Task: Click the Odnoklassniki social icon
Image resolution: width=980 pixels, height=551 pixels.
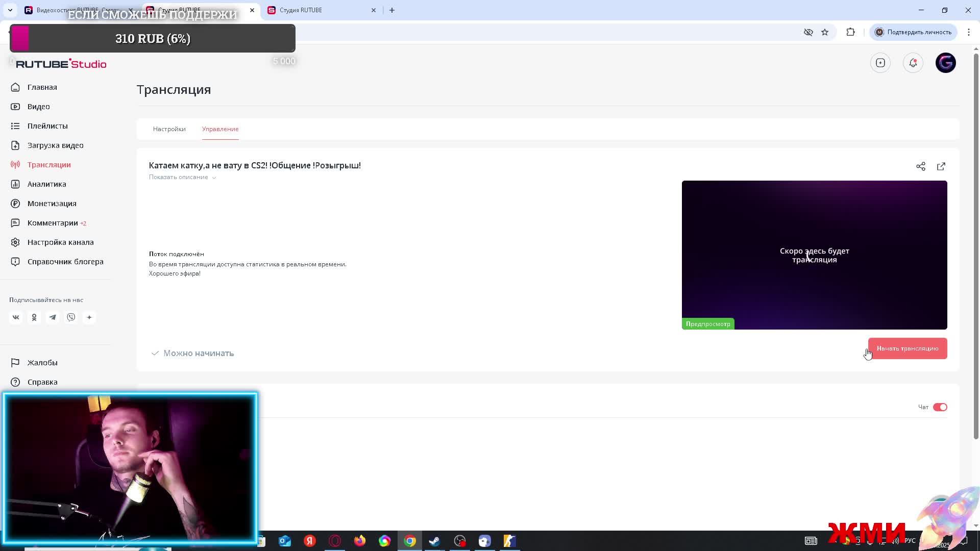Action: coord(34,317)
